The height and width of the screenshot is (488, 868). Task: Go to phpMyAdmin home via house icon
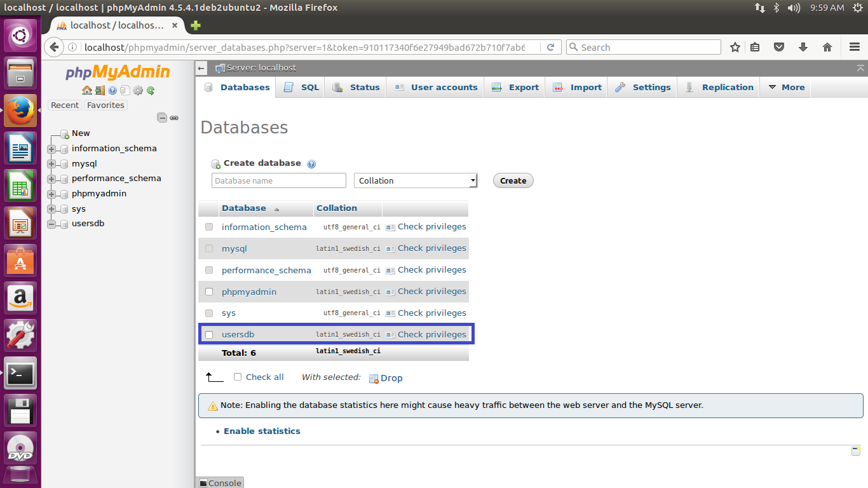point(87,90)
